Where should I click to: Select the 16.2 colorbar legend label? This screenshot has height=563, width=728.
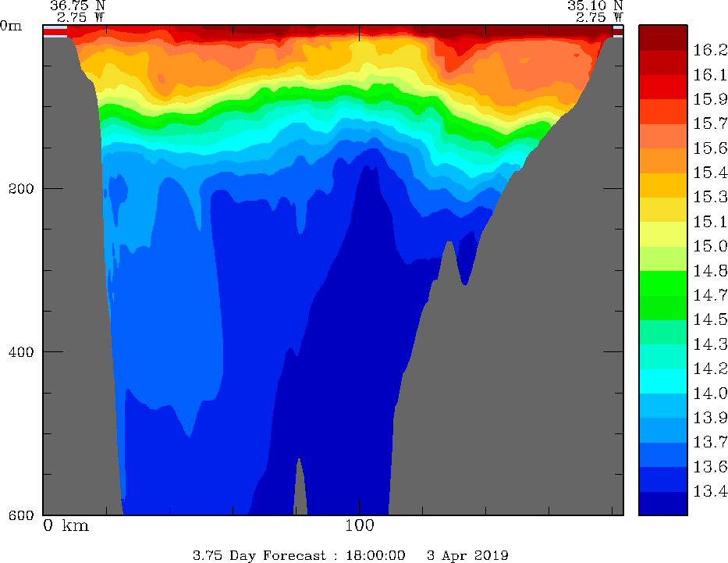(x=710, y=50)
